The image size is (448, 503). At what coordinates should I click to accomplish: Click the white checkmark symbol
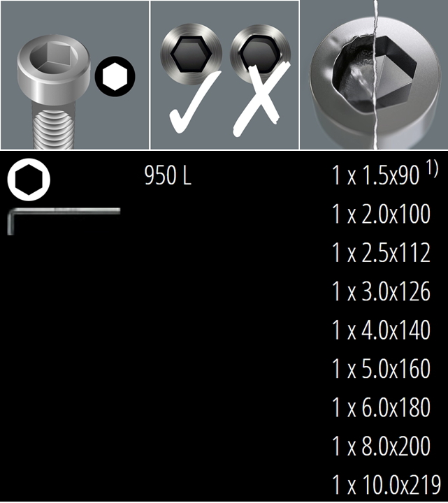pos(194,102)
